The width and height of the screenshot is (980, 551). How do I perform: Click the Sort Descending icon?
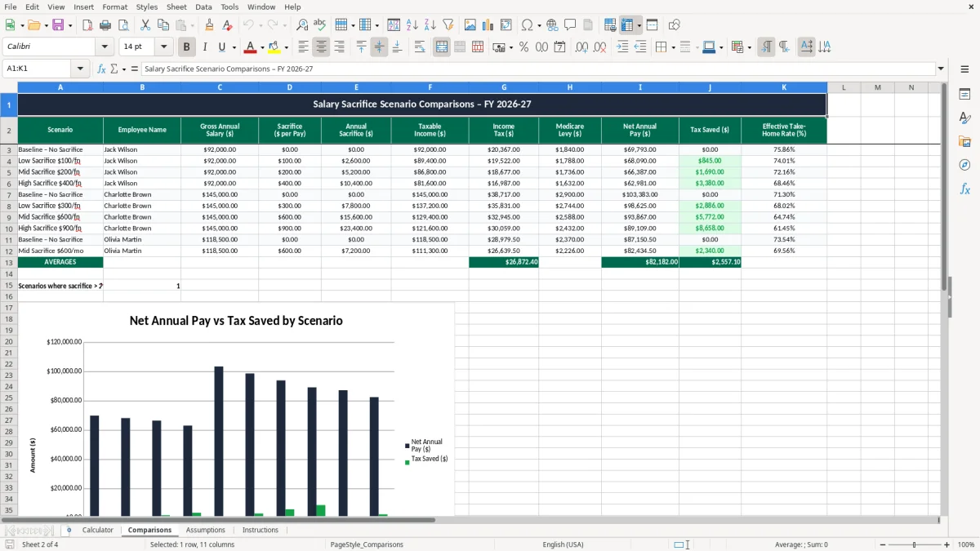[x=430, y=25]
